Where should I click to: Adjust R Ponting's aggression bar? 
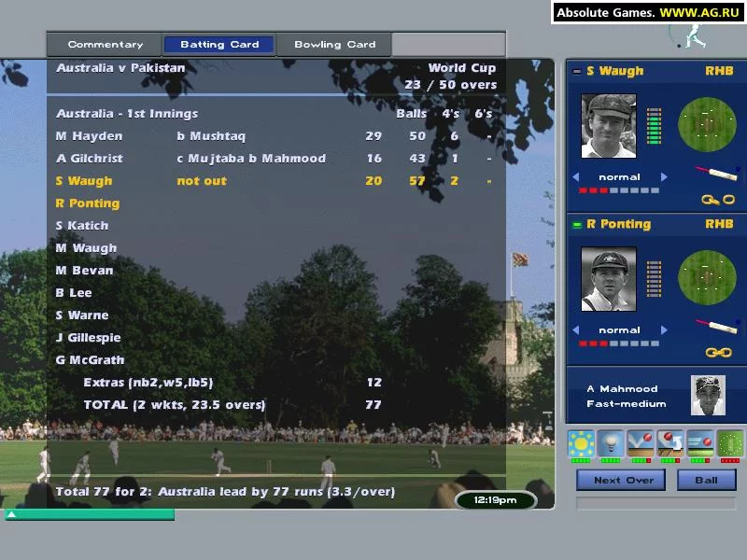(x=619, y=343)
